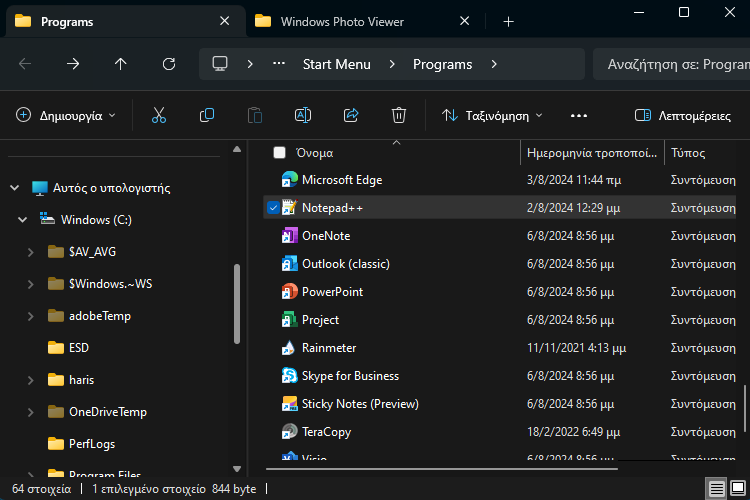Open the Microsoft Edge shortcut icon
750x500 pixels.
click(x=289, y=180)
